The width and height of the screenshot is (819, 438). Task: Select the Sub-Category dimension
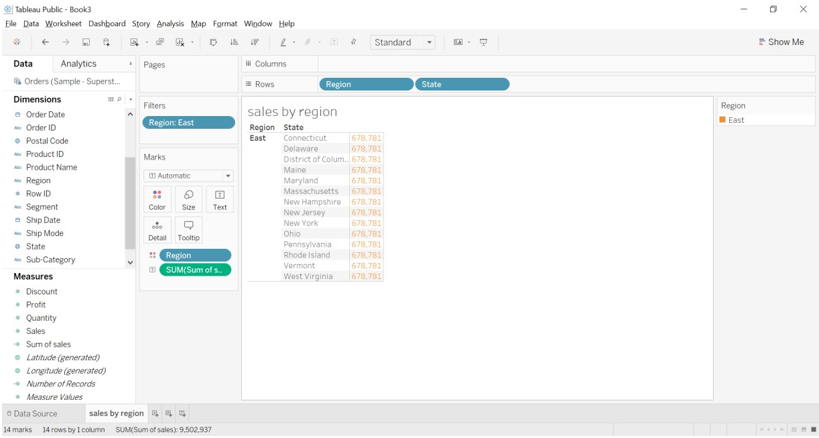(51, 259)
